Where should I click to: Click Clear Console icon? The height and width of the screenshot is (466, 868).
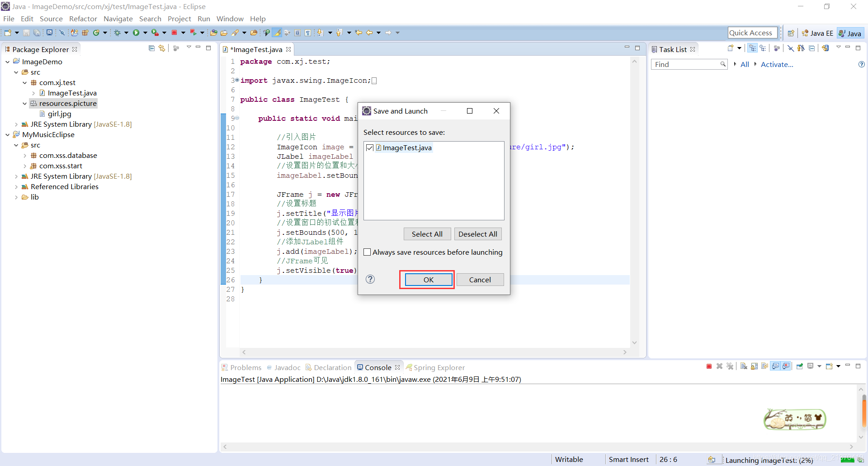pyautogui.click(x=744, y=366)
